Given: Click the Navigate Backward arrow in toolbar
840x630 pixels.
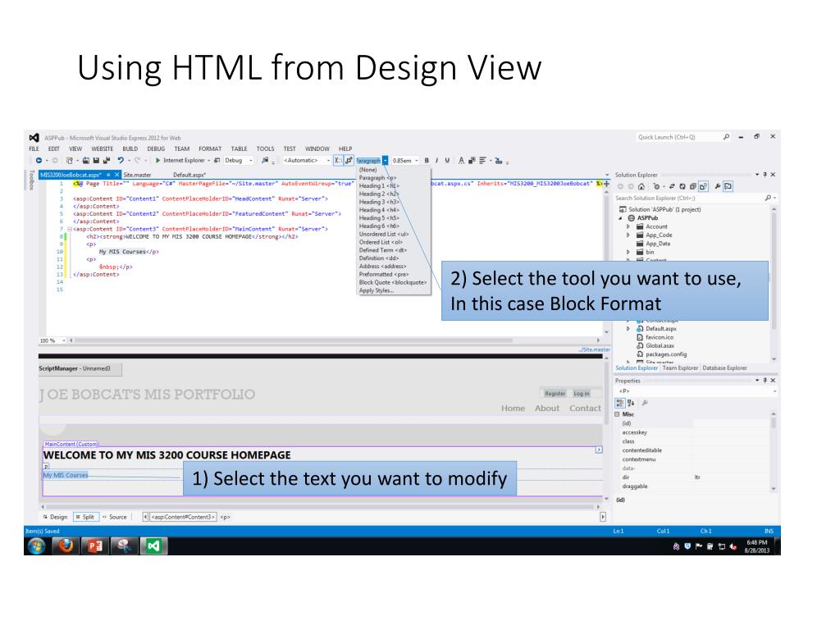Looking at the screenshot, I should click(x=39, y=160).
